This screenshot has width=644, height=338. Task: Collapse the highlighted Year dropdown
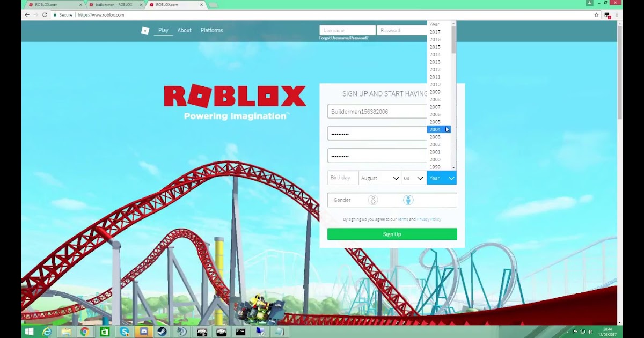pos(442,178)
